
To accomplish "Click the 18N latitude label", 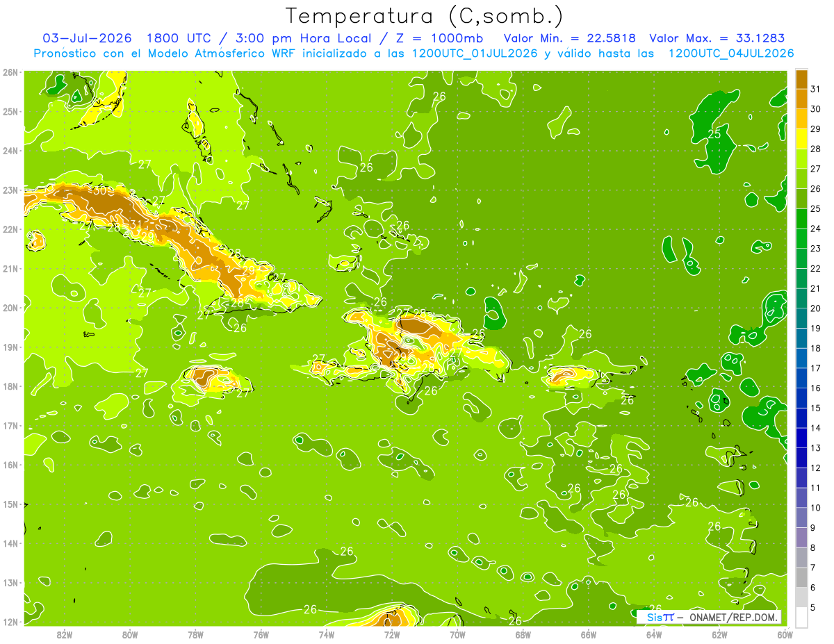I will 10,386.
